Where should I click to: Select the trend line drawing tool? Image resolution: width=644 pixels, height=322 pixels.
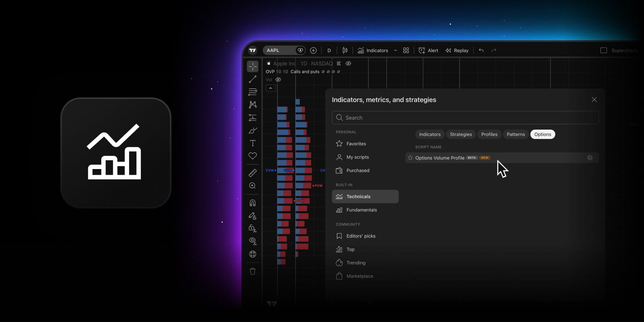click(253, 79)
